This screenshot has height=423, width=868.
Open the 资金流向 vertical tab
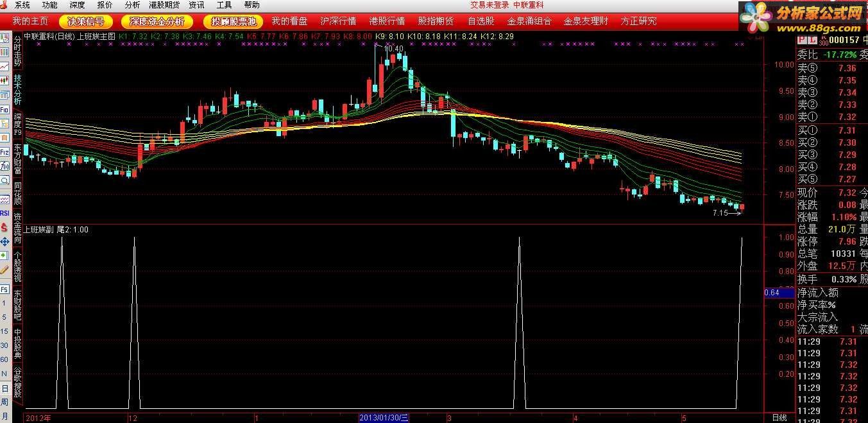click(x=18, y=227)
